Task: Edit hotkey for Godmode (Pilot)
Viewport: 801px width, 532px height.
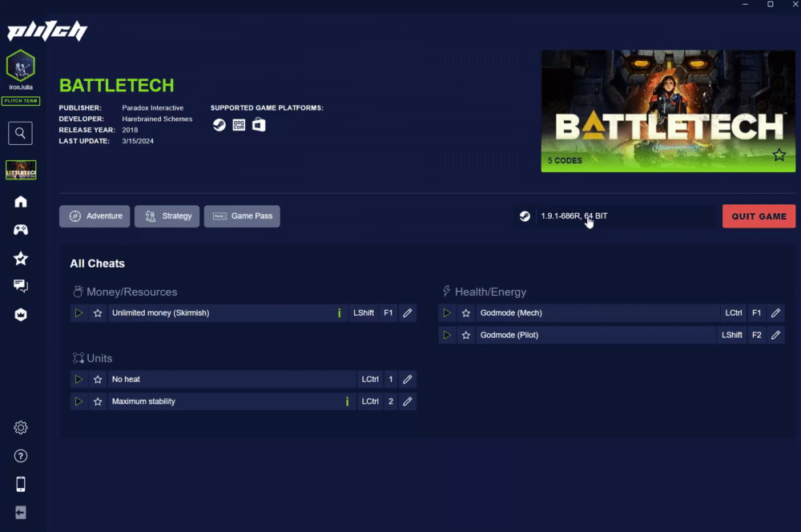Action: [x=775, y=335]
